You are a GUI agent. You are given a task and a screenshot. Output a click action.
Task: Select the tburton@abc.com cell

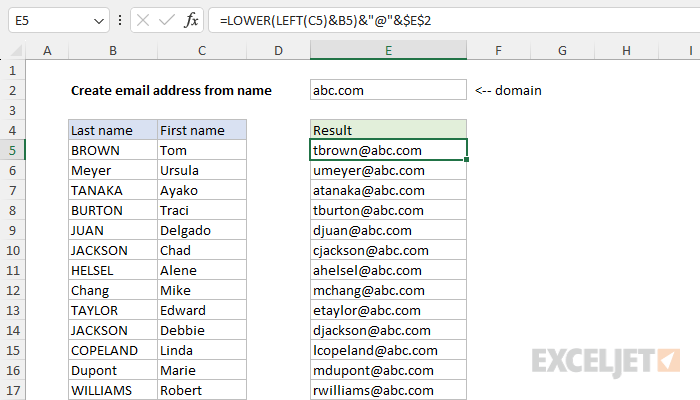click(x=388, y=210)
